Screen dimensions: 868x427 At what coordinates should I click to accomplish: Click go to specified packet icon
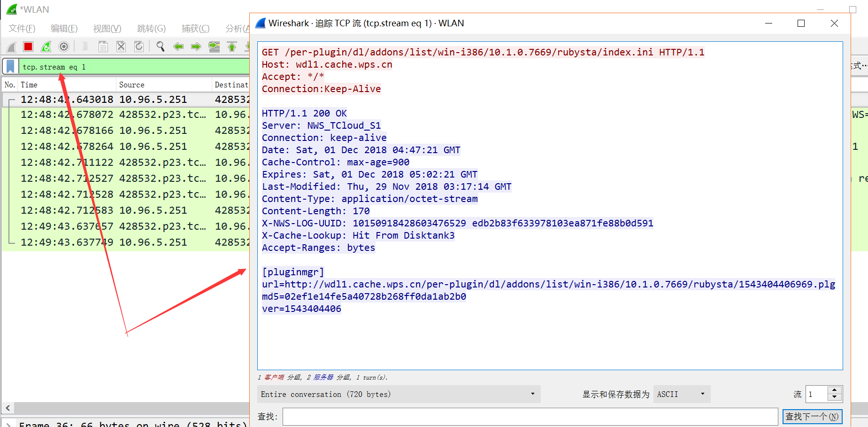[x=214, y=47]
